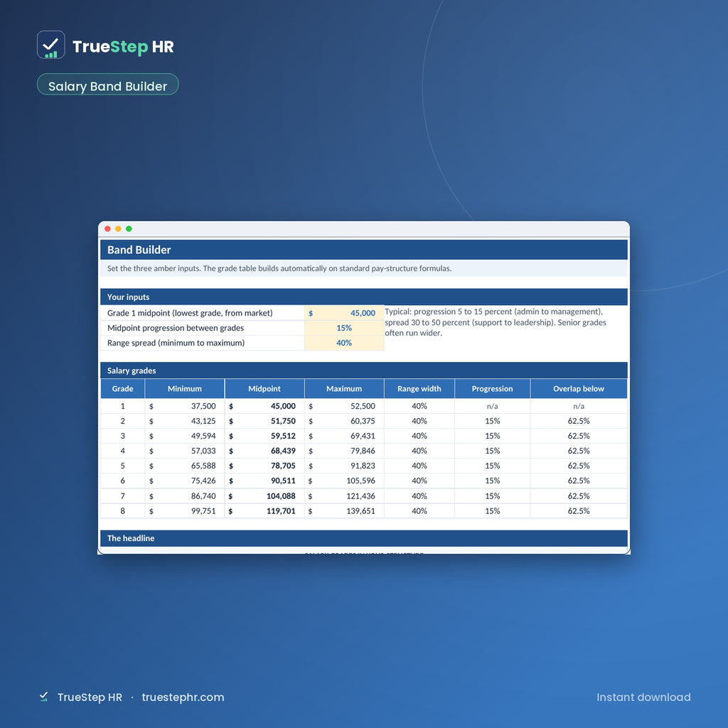Click Midpoint progression between grades label
This screenshot has height=728, width=728.
(176, 328)
